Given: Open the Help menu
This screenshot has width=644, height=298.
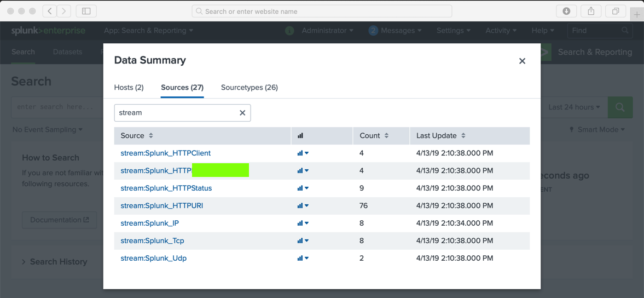Looking at the screenshot, I should click(543, 31).
